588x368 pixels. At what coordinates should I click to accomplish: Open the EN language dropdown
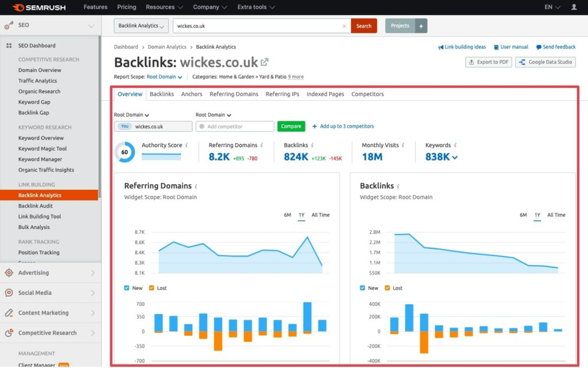552,7
